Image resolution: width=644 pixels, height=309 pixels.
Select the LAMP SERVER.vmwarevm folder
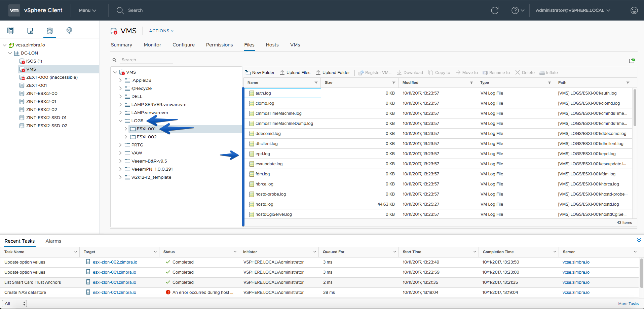pos(159,105)
